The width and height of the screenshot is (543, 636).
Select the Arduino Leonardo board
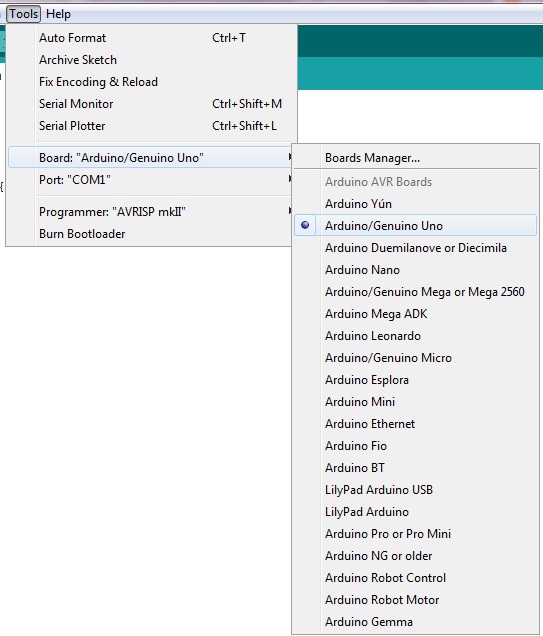click(415, 335)
